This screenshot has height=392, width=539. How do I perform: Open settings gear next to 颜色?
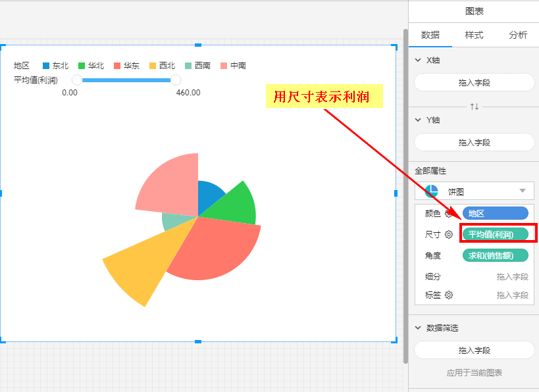(x=449, y=213)
